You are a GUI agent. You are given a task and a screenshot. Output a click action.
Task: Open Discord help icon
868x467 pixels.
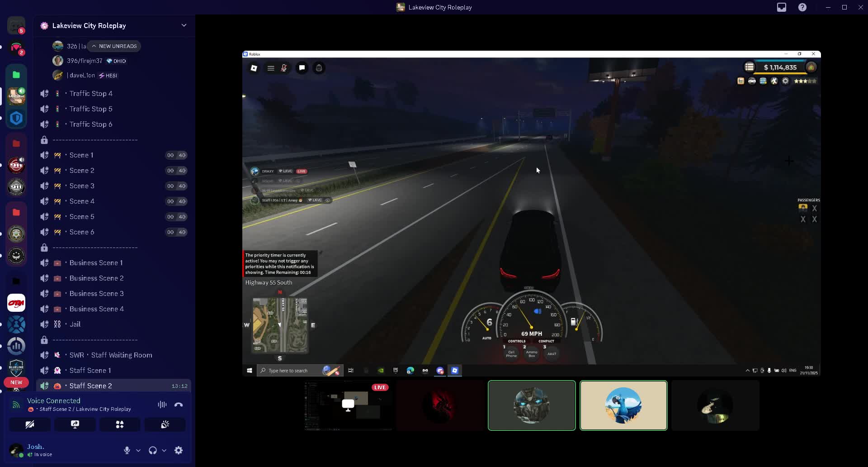(802, 7)
